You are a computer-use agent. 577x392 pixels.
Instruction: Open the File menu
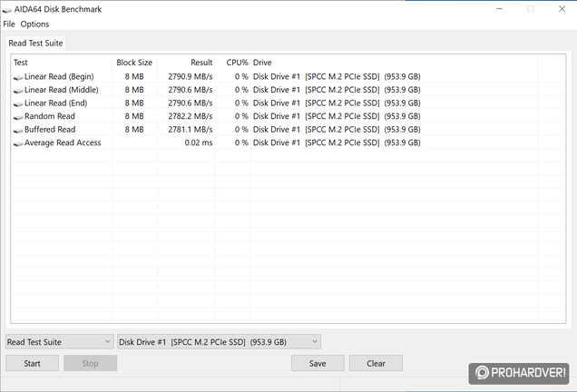pos(9,24)
